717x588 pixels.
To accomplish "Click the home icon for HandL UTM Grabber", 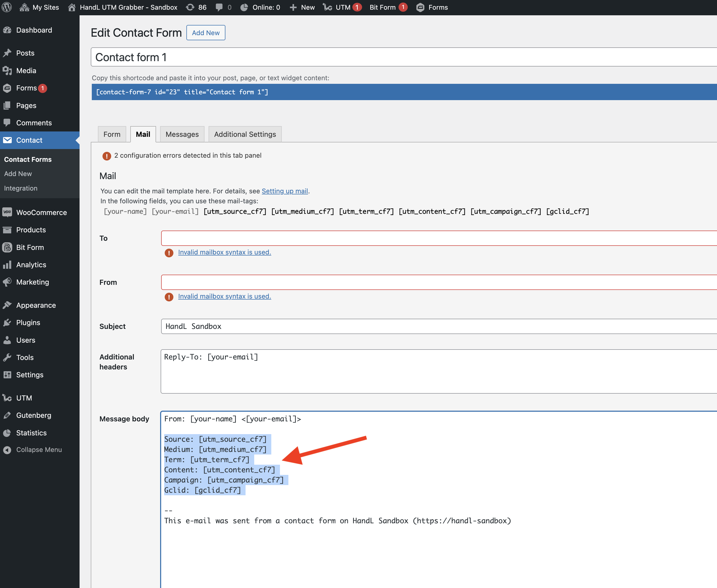I will [72, 7].
